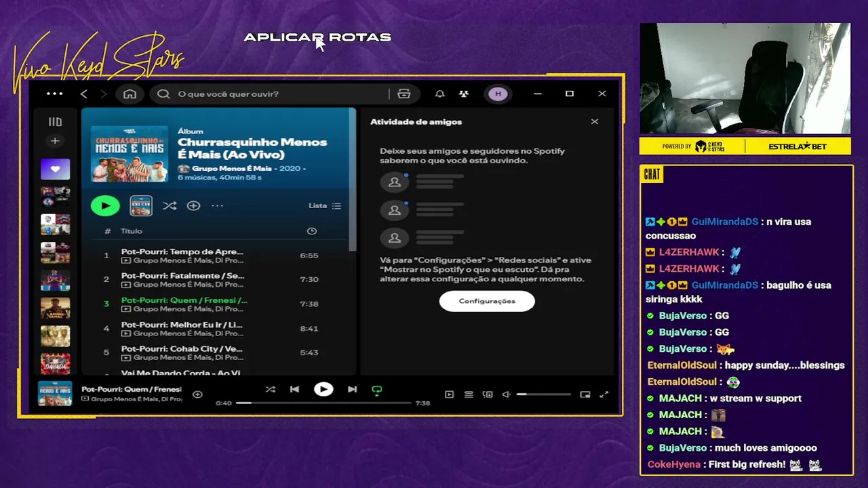868x488 pixels.
Task: Open the now-playing cover in bottom bar
Action: (x=55, y=394)
